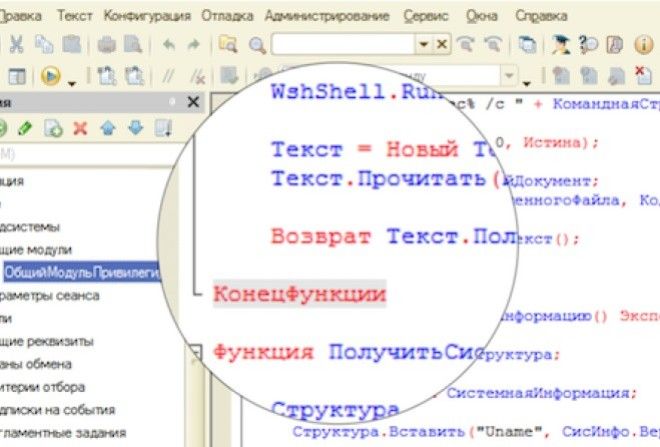Close the configuration tree panel
Image resolution: width=660 pixels, height=447 pixels.
click(193, 102)
